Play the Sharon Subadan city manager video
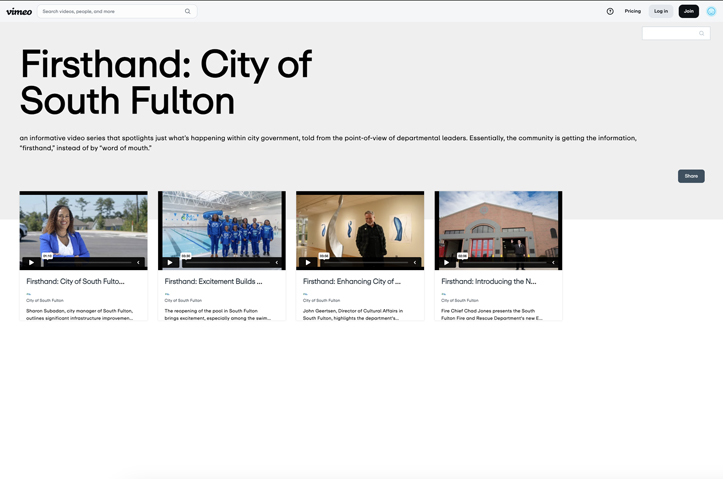 [x=31, y=263]
